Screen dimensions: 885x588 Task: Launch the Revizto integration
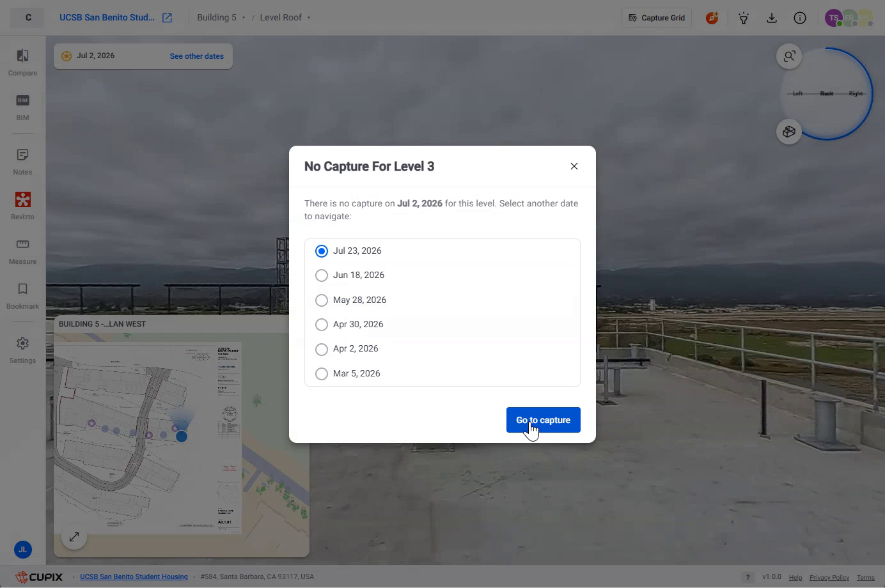[22, 206]
